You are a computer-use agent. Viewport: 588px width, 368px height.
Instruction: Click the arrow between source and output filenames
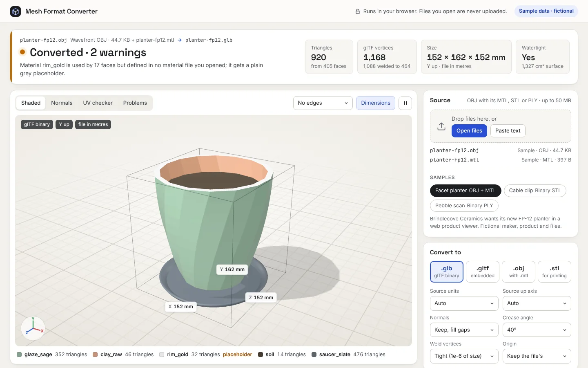tap(180, 40)
